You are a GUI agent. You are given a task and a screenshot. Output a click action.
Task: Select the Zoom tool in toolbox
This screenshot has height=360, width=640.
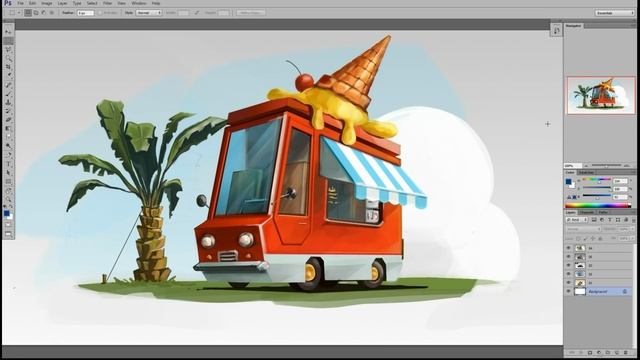coord(8,200)
